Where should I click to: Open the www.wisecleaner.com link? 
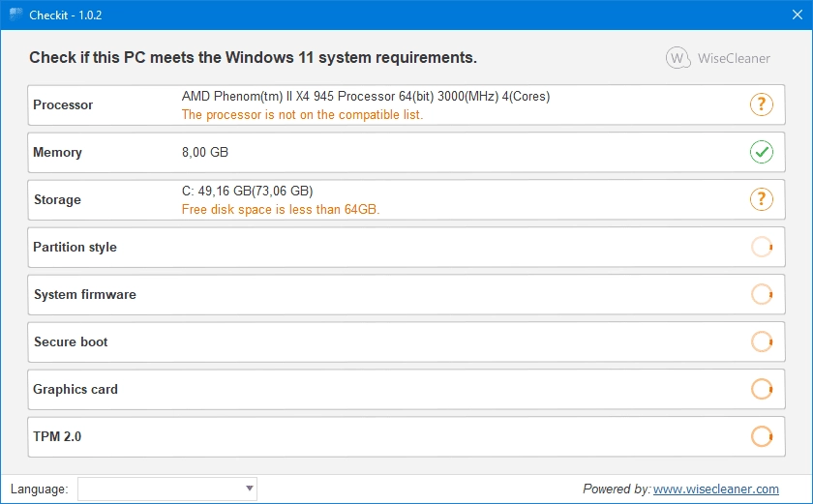[x=715, y=489]
